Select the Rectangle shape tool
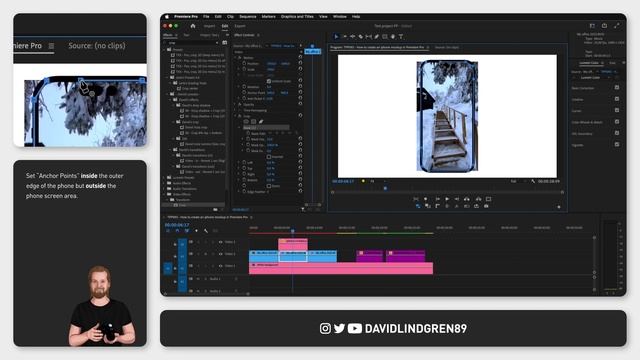 click(385, 37)
